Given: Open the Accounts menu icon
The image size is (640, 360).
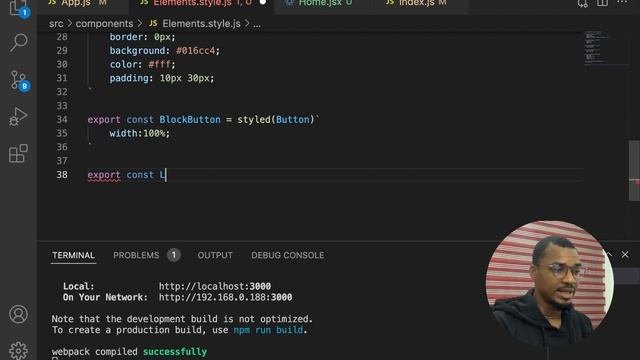Looking at the screenshot, I should [18, 314].
